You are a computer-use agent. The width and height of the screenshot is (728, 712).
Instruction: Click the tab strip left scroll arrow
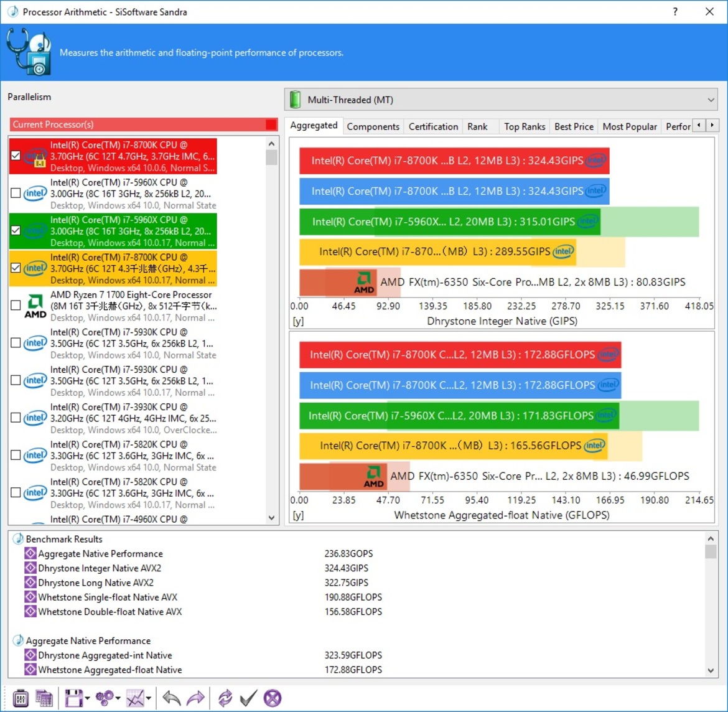click(x=699, y=125)
